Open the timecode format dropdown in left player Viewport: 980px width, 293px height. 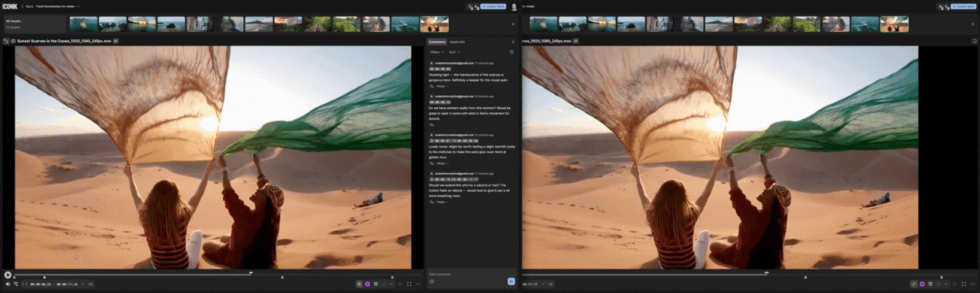83,284
